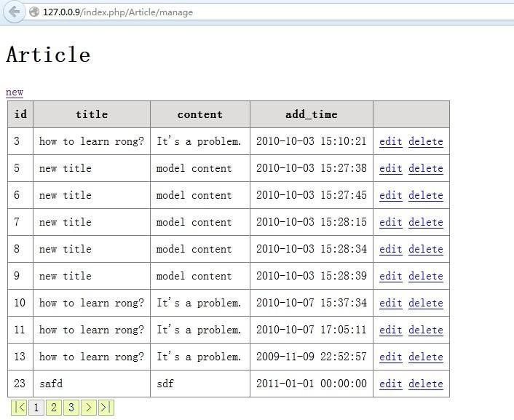Click the globe site icon in address bar

[34, 12]
